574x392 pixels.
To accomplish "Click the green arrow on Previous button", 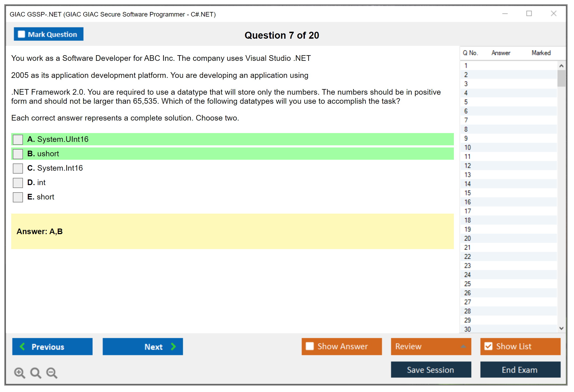I will point(23,346).
